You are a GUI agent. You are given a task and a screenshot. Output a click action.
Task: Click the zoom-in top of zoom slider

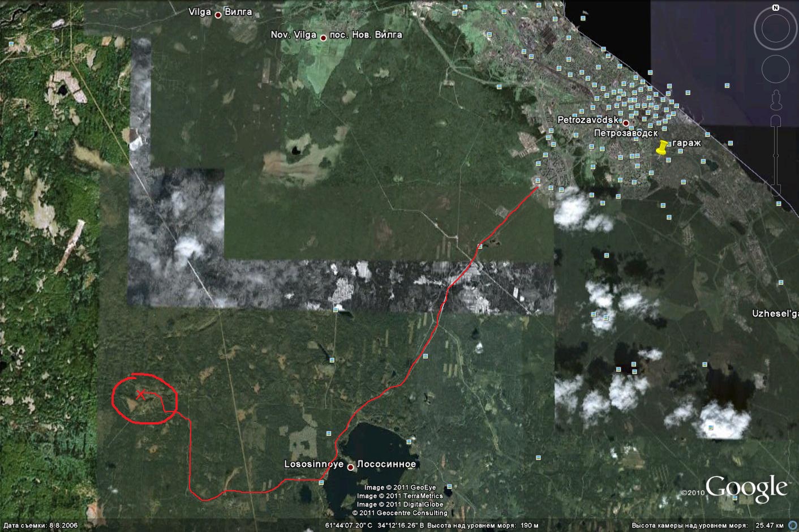[776, 120]
